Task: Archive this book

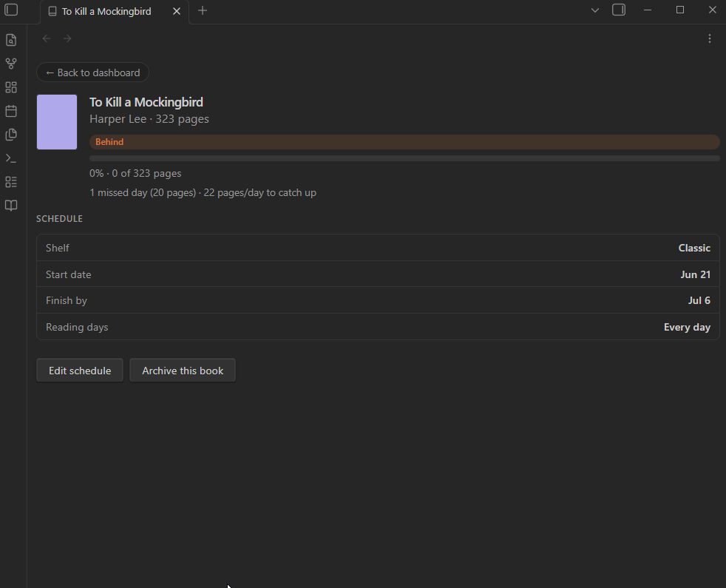Action: click(183, 371)
